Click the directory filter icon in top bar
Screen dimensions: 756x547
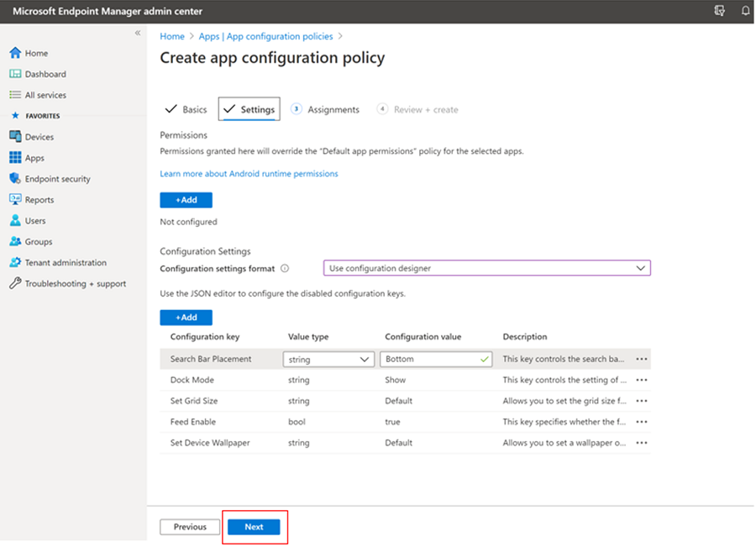tap(719, 11)
